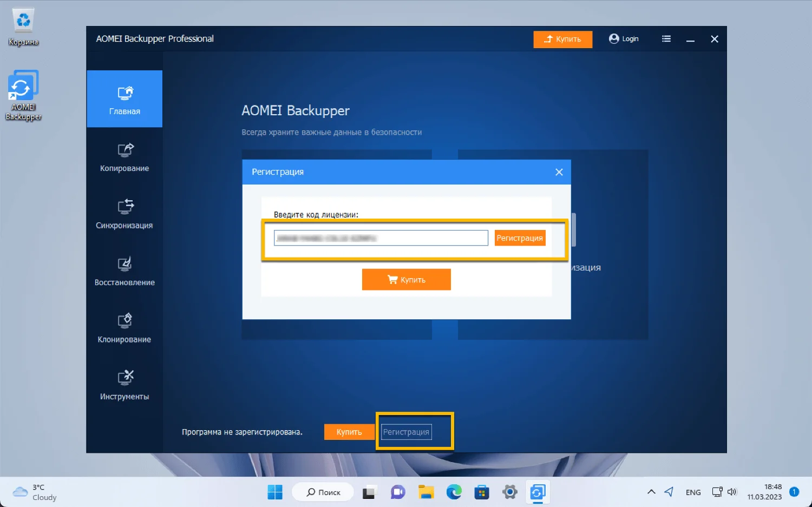Open the Chat taskbar icon

(398, 492)
